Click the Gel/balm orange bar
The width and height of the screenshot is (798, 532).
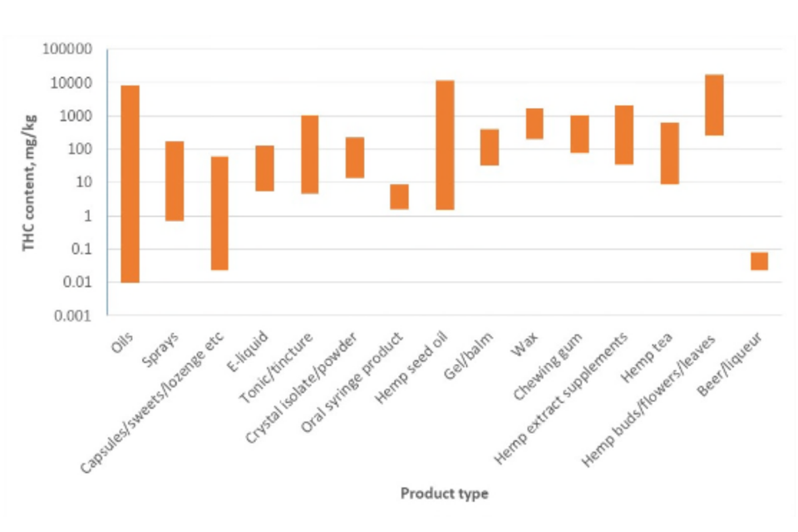pos(490,147)
